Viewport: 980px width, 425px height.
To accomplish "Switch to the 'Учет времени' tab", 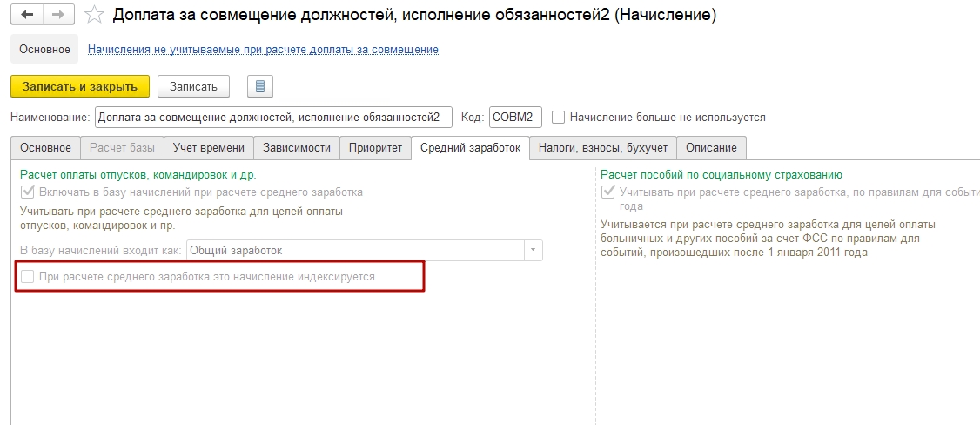I will (210, 148).
